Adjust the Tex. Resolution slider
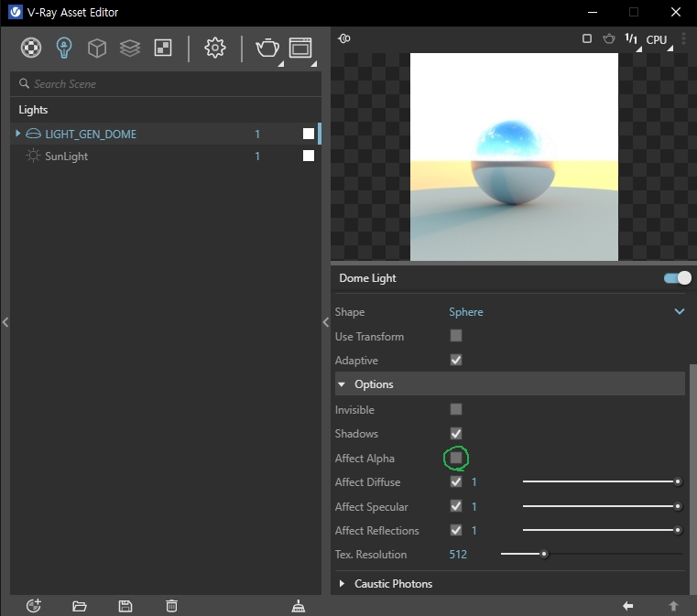This screenshot has height=616, width=697. pyautogui.click(x=544, y=554)
